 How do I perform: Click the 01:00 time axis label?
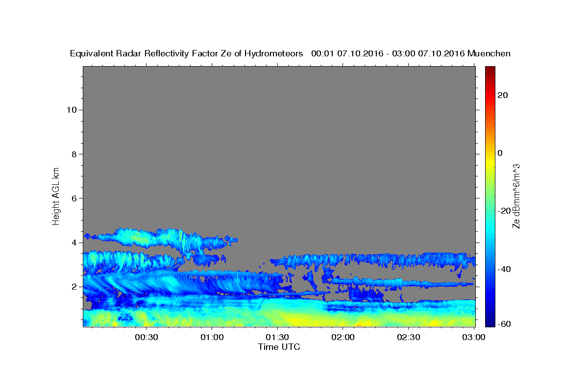(212, 337)
